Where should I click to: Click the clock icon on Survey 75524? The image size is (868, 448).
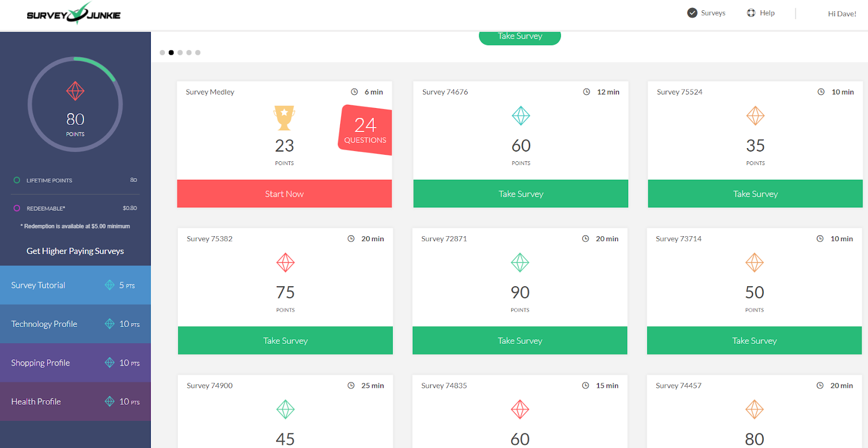click(x=821, y=92)
